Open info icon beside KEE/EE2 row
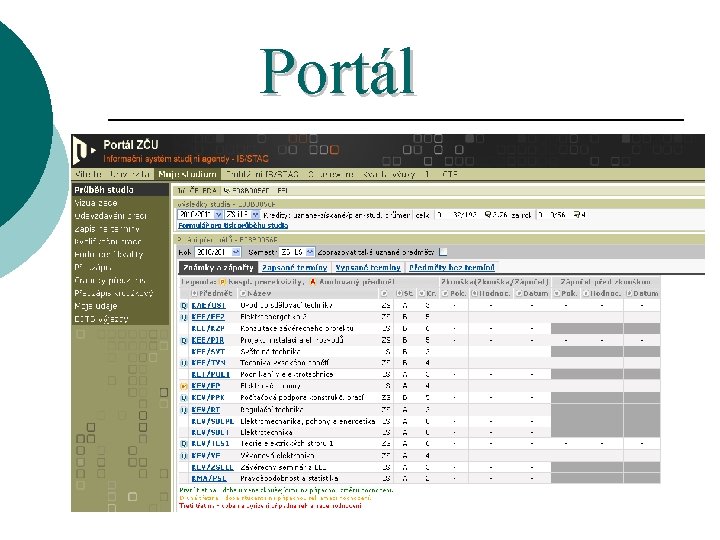Screen dimensions: 720x540 (184, 317)
